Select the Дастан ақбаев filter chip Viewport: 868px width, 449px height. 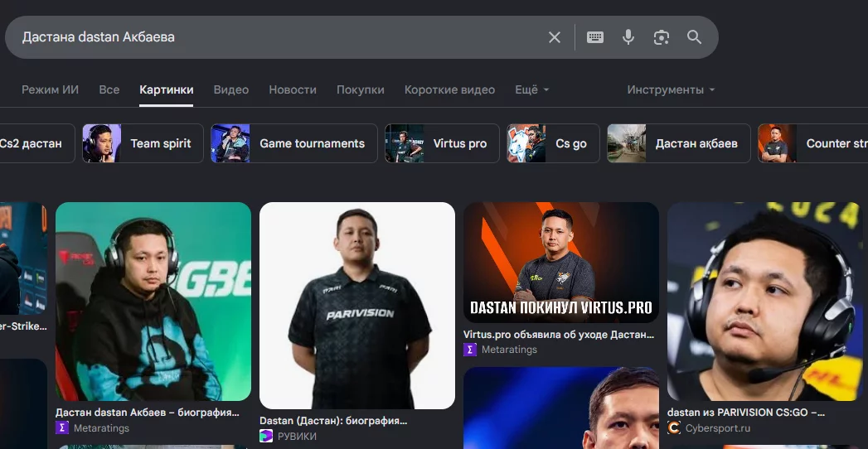(x=679, y=143)
